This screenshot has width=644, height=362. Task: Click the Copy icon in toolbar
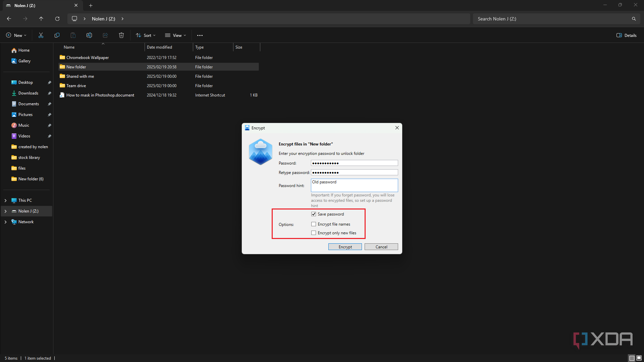point(57,35)
